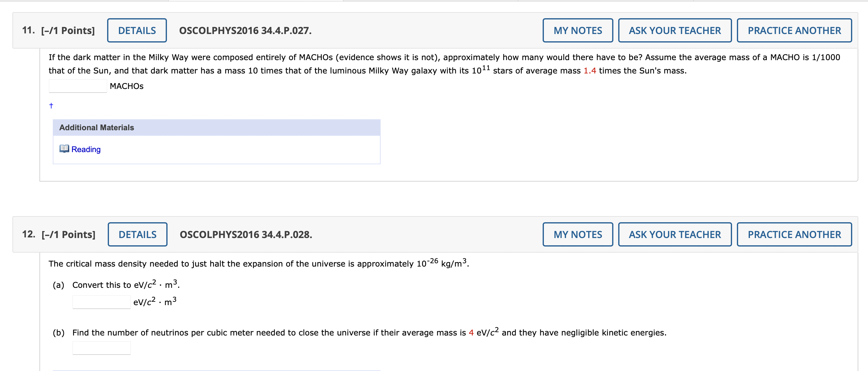The height and width of the screenshot is (371, 868).
Task: Click the OSCOLPHYS2016 34.4.P.027 problem title
Action: pos(245,31)
